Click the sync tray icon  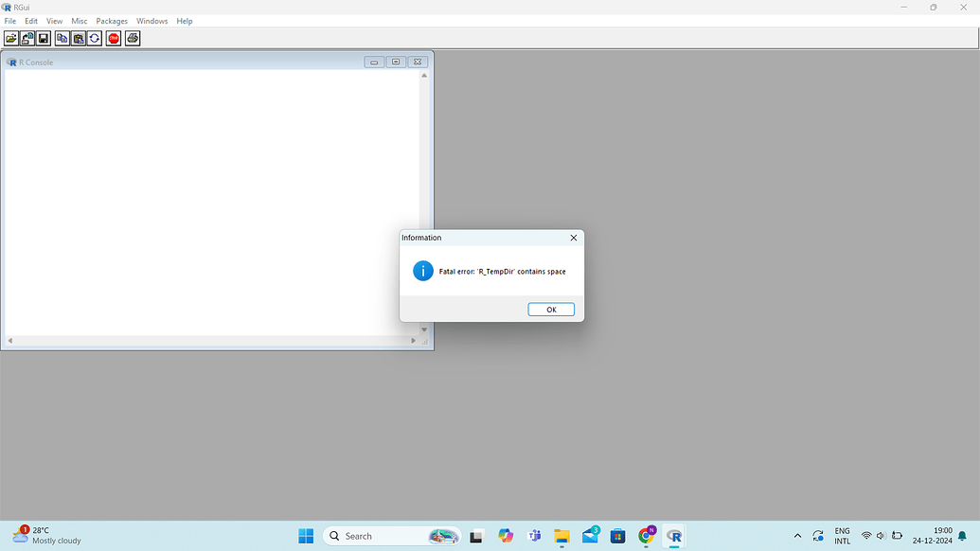818,536
